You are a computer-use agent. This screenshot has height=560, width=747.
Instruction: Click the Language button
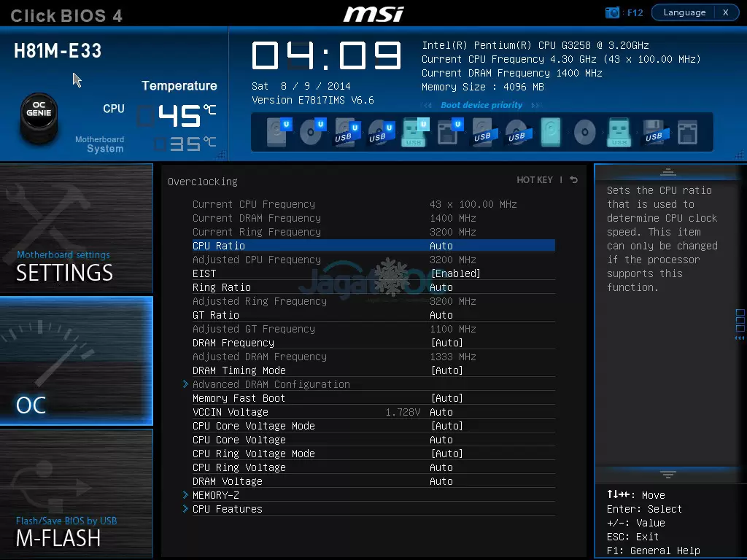point(684,12)
